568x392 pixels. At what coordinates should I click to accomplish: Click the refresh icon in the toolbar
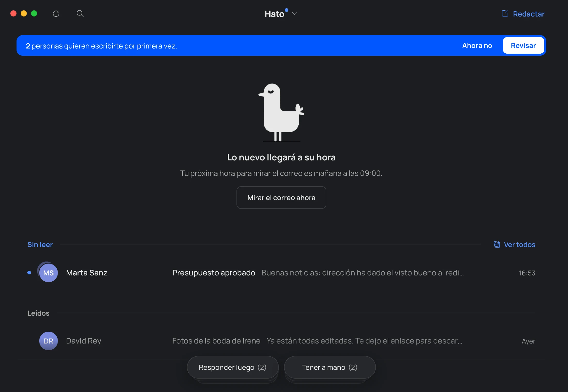click(56, 14)
